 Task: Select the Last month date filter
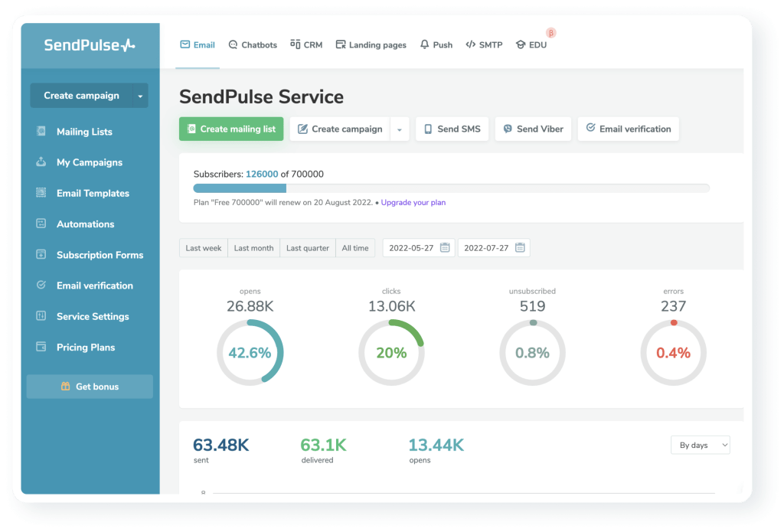pyautogui.click(x=253, y=247)
